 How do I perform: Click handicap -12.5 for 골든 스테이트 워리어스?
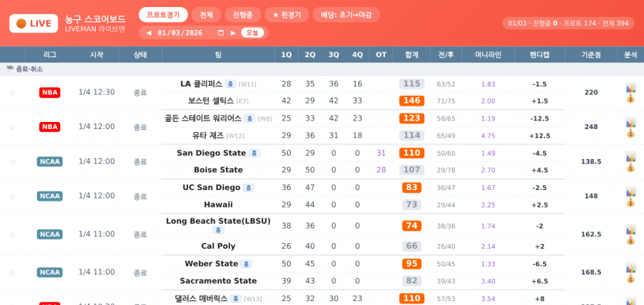(540, 119)
